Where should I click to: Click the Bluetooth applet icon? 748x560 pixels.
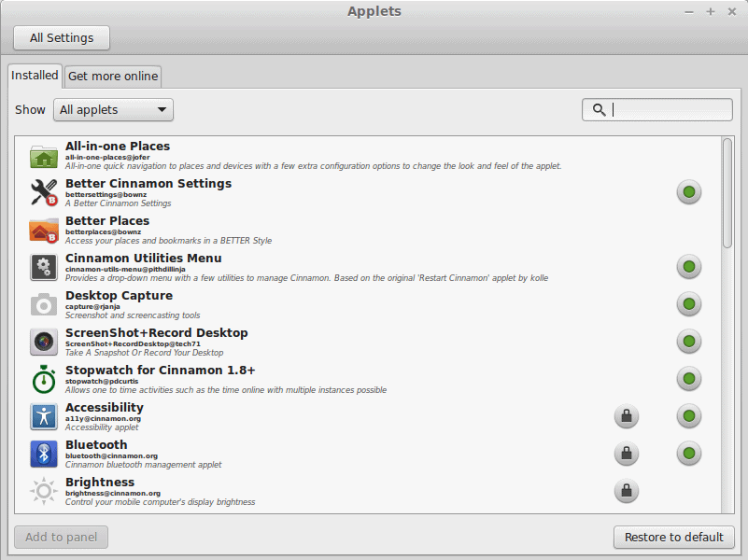coord(43,454)
